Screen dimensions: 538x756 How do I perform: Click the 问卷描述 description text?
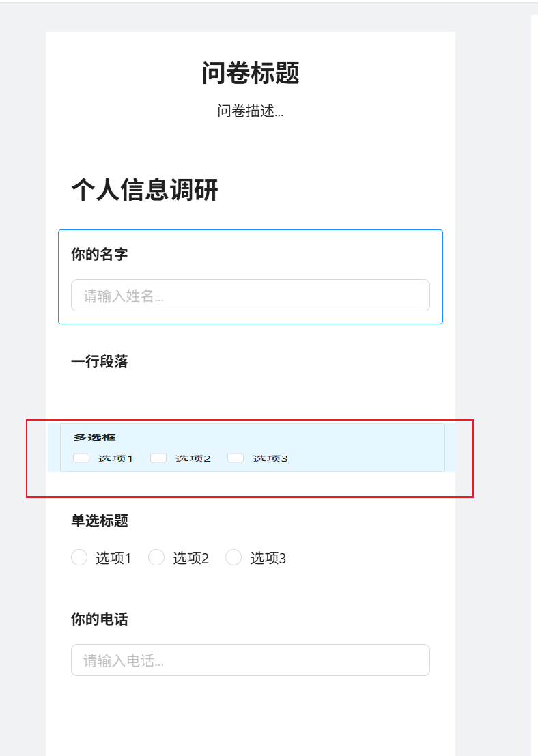pos(250,111)
